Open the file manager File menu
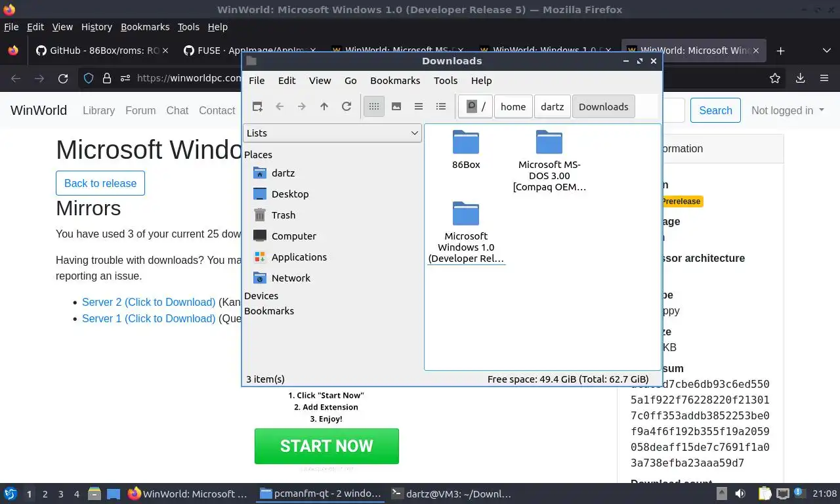 (257, 80)
